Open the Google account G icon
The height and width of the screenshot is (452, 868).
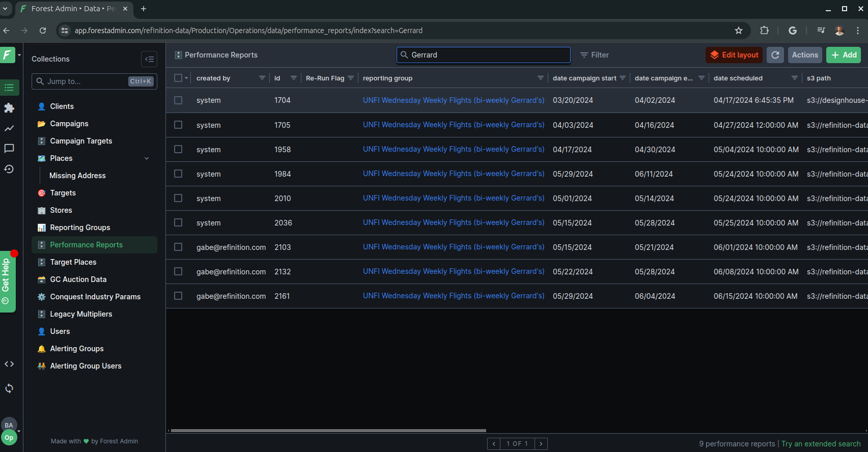(x=793, y=31)
